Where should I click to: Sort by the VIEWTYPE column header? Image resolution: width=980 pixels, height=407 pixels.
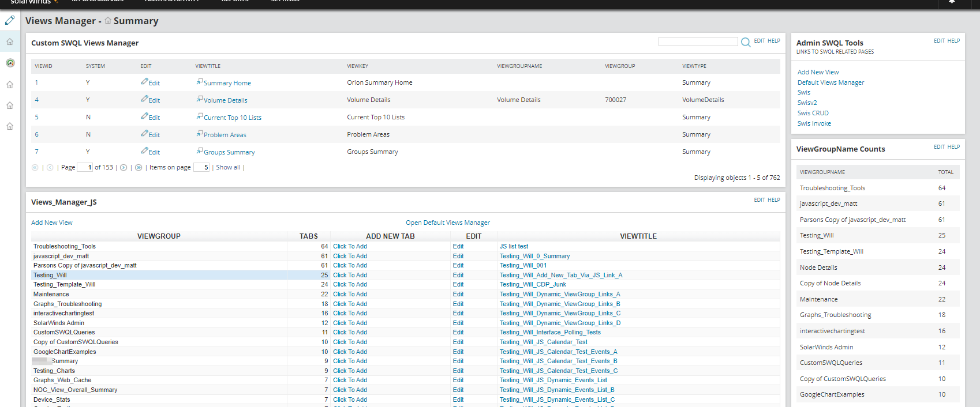coord(694,66)
